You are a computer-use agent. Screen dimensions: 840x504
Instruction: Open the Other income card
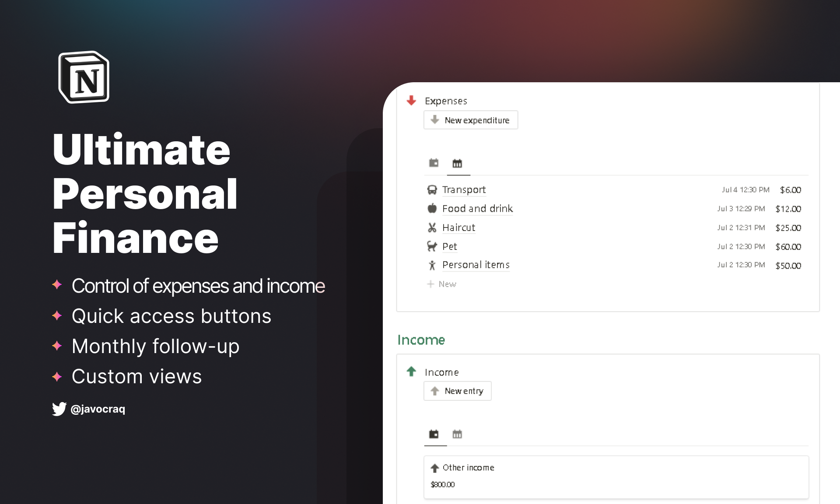[468, 467]
